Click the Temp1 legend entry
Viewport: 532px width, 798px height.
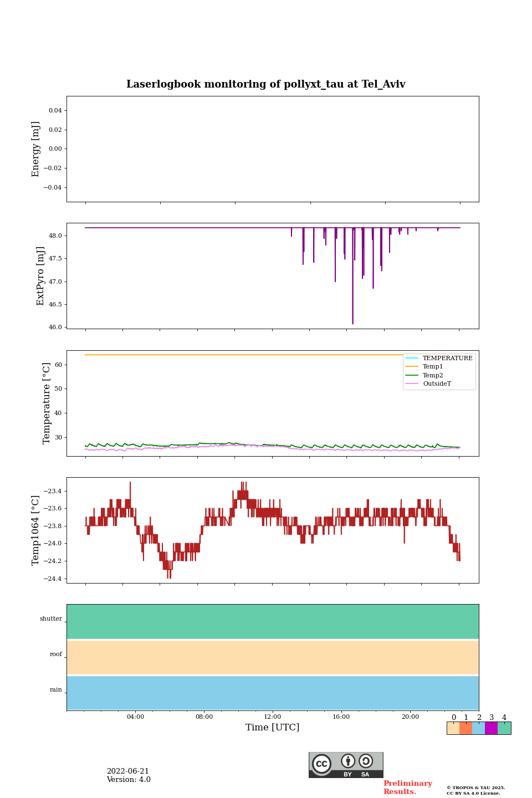pos(424,367)
